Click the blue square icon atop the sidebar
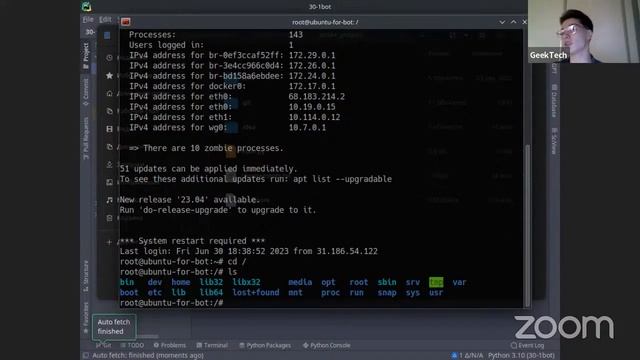This screenshot has width=640, height=360. coord(107,36)
